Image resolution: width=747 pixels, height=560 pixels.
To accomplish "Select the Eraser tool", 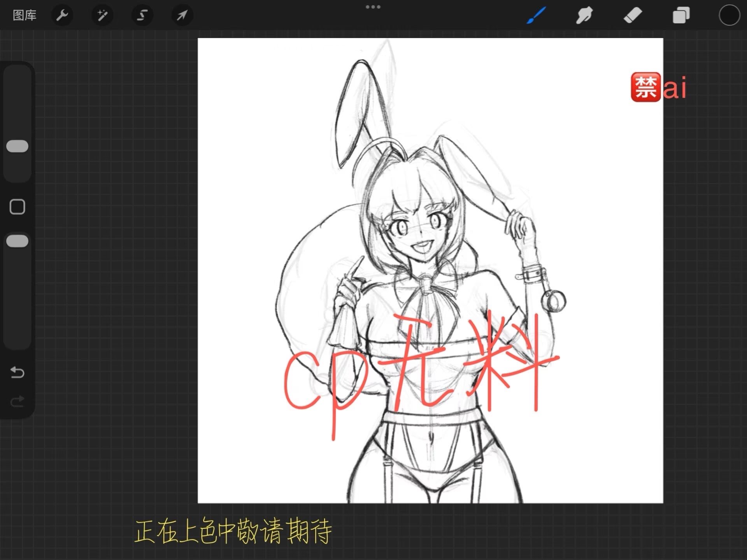I will pos(633,16).
